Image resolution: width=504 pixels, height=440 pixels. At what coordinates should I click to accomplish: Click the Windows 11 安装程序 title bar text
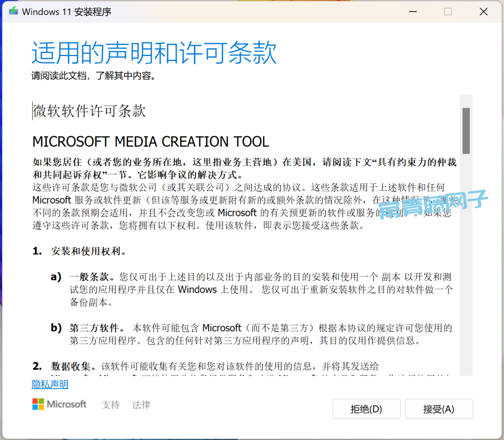67,12
